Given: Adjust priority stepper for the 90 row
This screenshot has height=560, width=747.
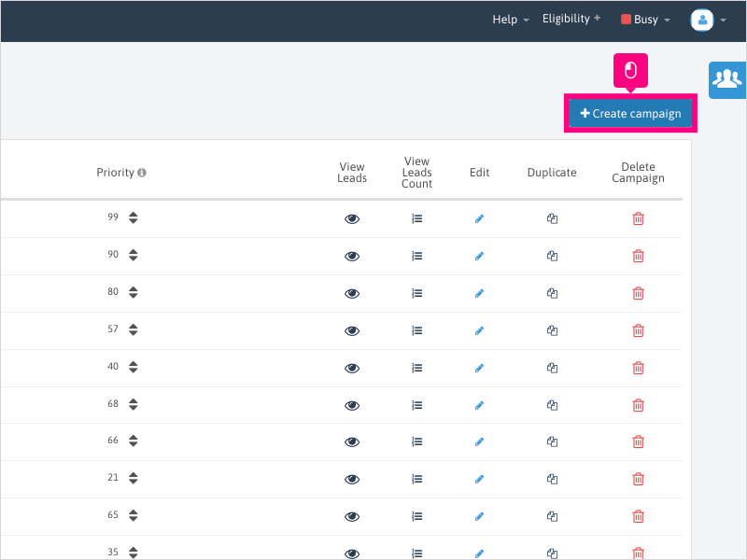Looking at the screenshot, I should point(133,255).
